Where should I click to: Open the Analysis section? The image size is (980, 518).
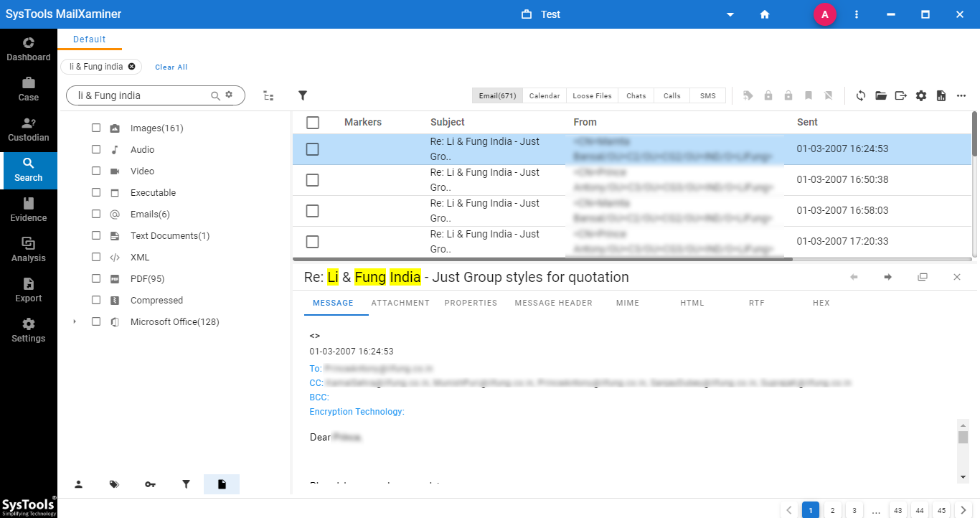(29, 250)
